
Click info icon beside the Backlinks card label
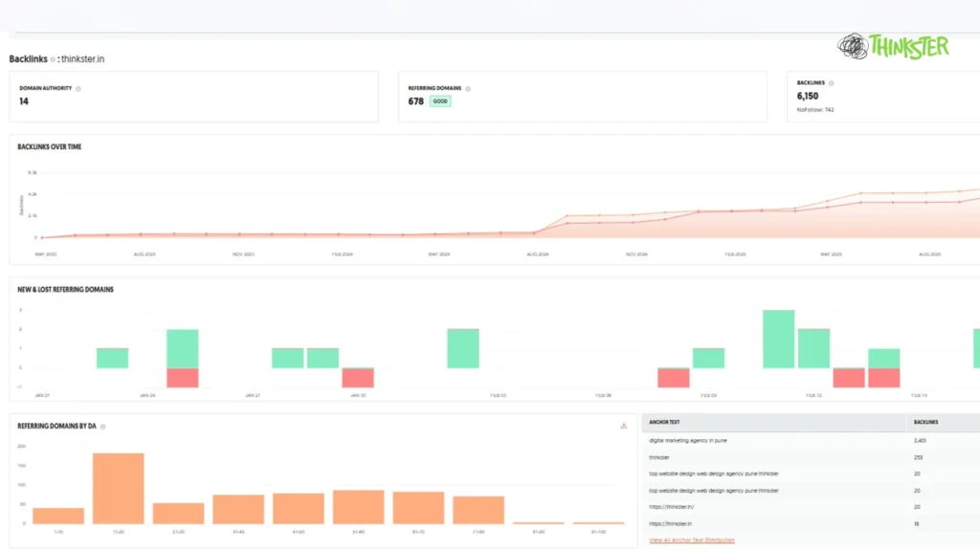pyautogui.click(x=833, y=83)
